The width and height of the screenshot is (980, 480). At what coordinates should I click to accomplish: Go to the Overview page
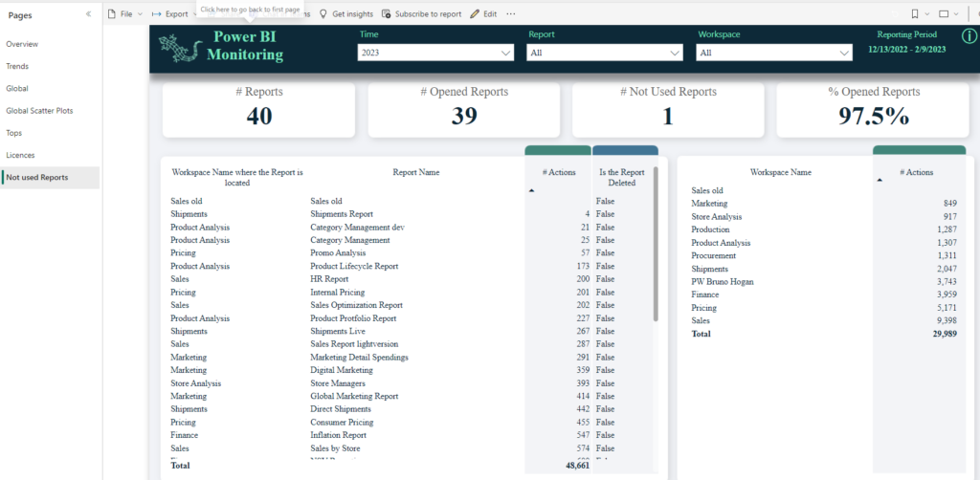tap(22, 44)
